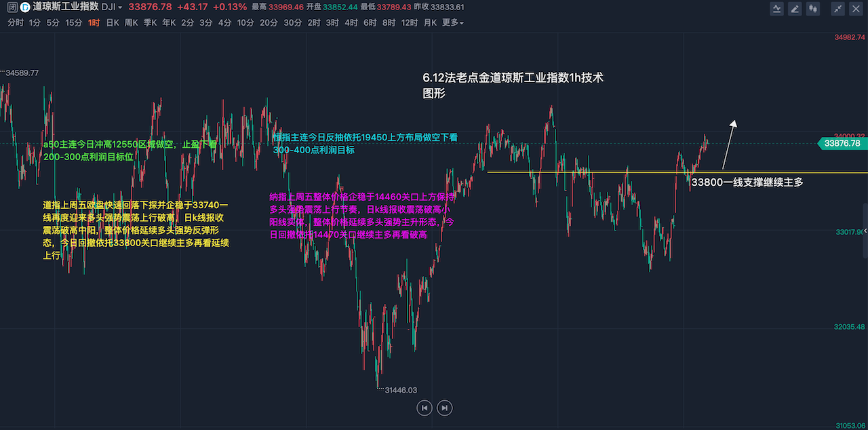Open the 更多 timeframes dropdown
This screenshot has width=868, height=430.
click(453, 22)
